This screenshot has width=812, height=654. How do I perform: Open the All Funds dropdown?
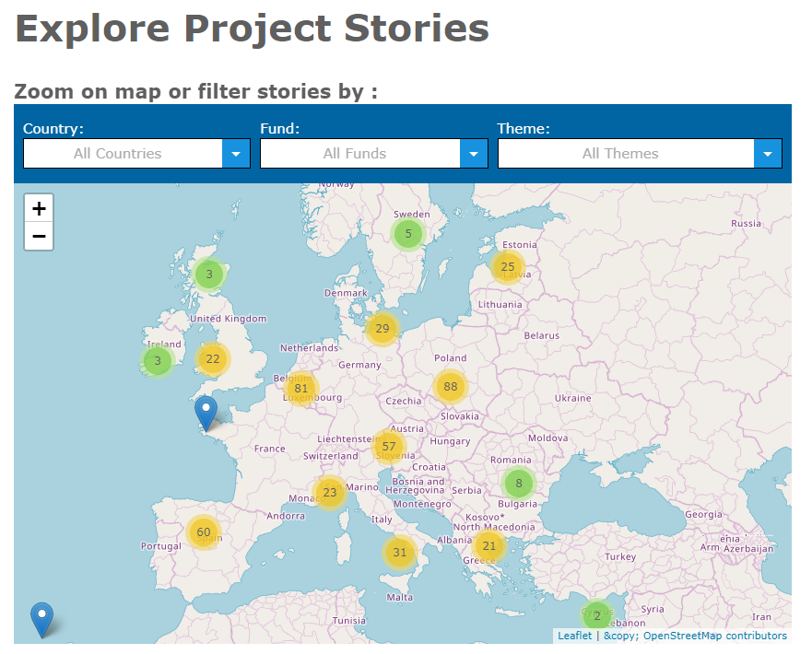coord(374,153)
